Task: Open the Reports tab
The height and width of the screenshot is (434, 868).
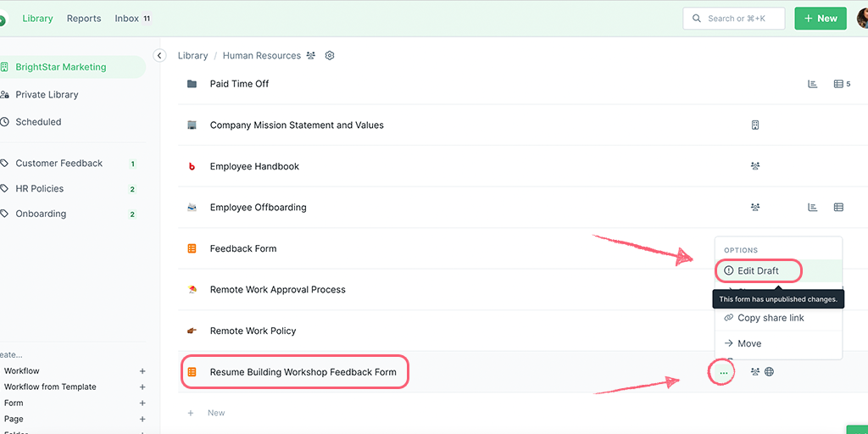Action: (84, 19)
